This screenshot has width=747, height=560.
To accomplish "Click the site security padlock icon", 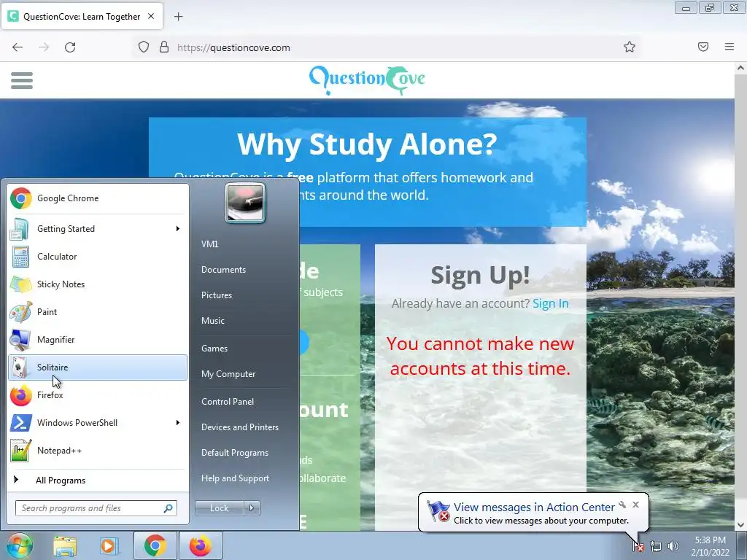I will click(164, 47).
